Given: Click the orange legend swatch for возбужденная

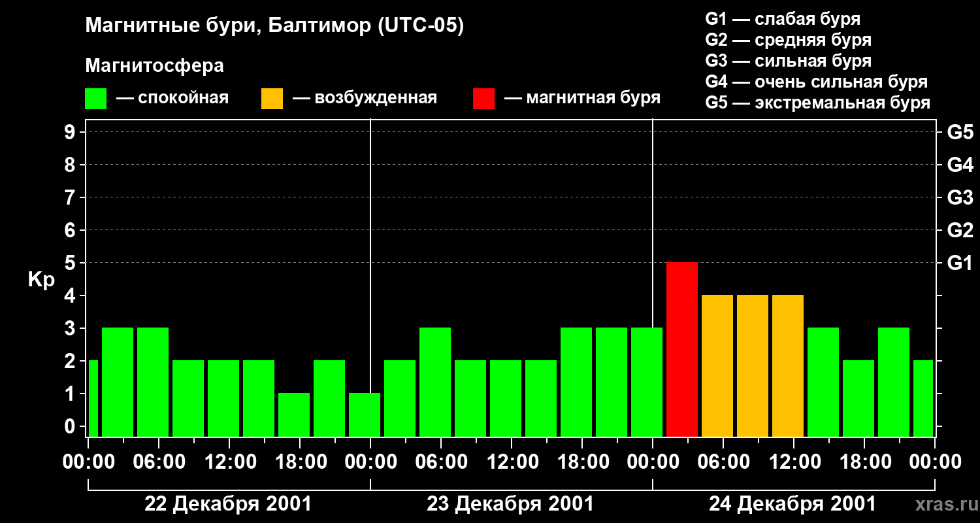Looking at the screenshot, I should coord(272,99).
